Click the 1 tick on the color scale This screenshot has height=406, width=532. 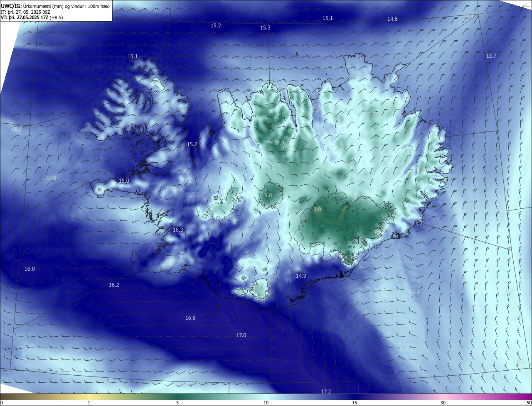click(89, 403)
